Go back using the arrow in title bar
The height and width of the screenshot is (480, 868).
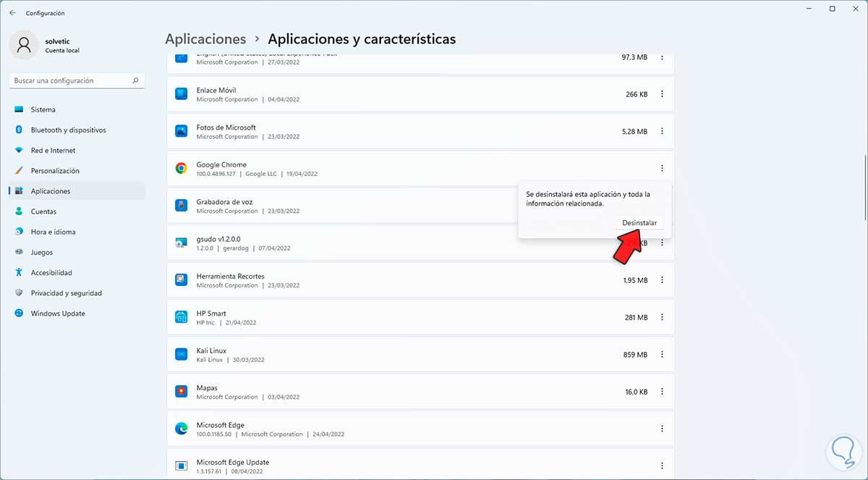click(12, 13)
